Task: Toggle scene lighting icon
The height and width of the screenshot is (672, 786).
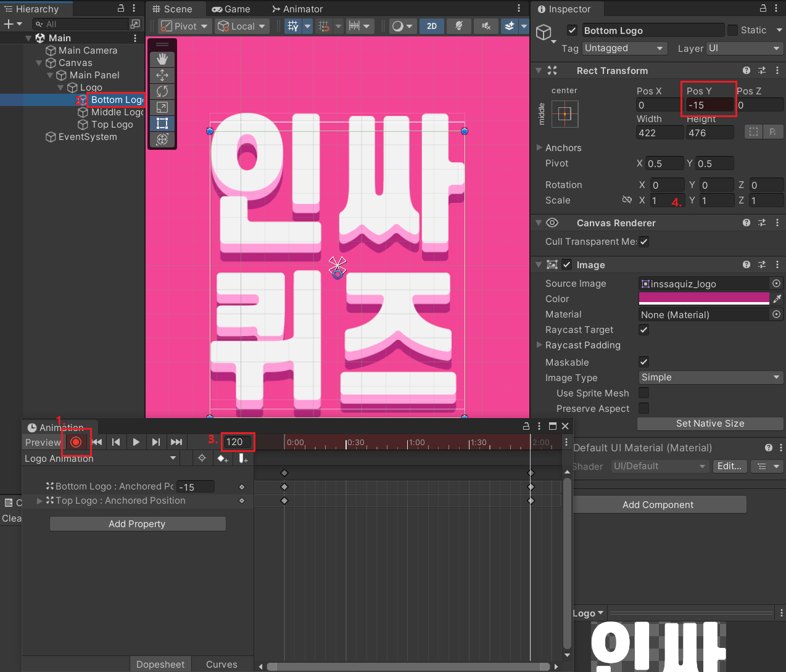Action: [x=459, y=26]
